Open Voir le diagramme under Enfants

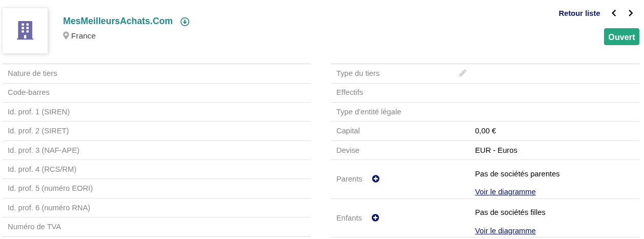505,231
